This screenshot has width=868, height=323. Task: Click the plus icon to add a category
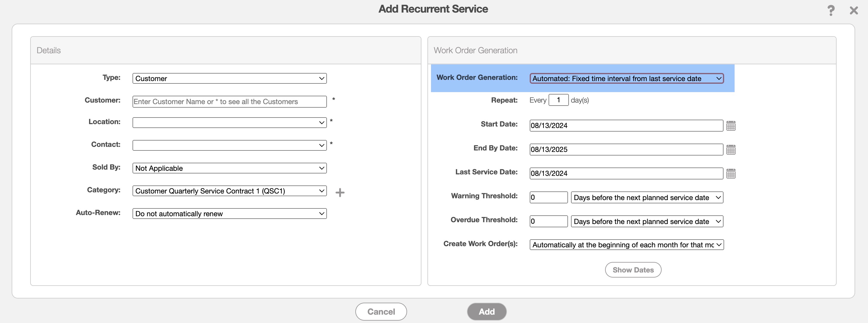pos(340,192)
